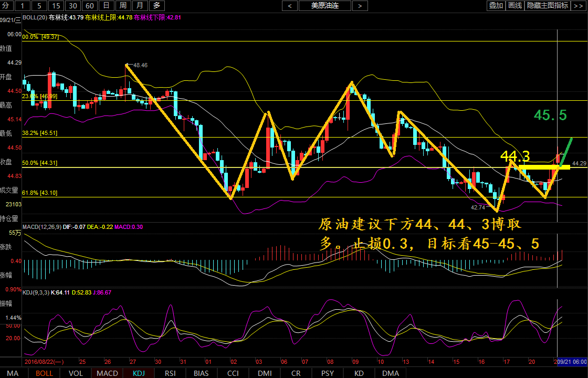Select the 1-minute timeframe

coord(23,6)
